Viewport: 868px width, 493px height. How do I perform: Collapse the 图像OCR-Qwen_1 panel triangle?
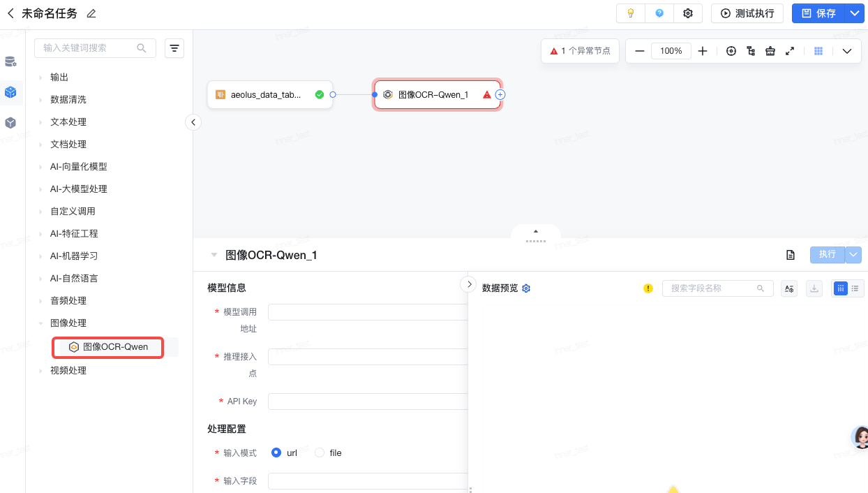tap(214, 255)
